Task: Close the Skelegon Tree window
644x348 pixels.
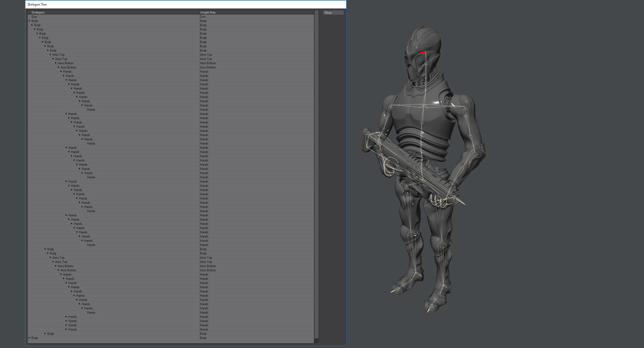Action: pyautogui.click(x=333, y=12)
